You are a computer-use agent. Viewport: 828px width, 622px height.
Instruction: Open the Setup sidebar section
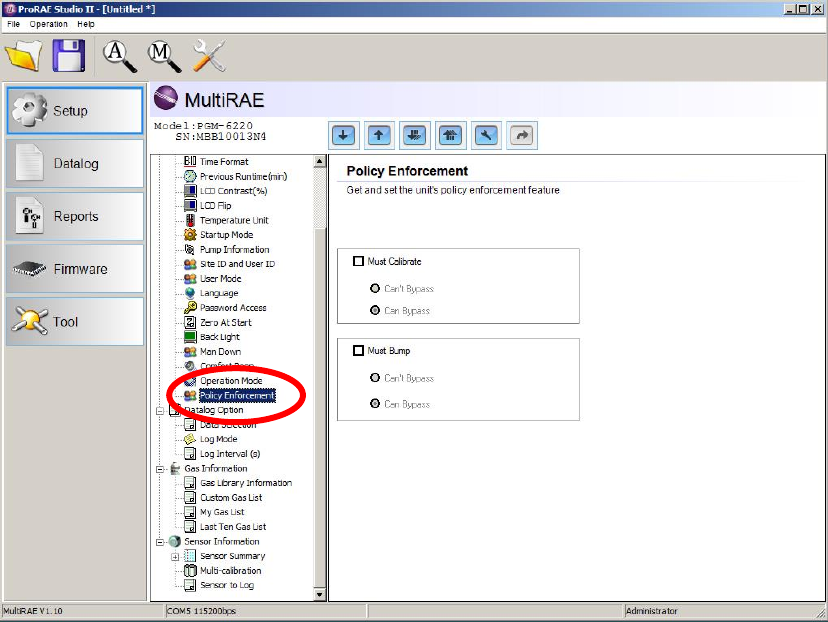[75, 110]
